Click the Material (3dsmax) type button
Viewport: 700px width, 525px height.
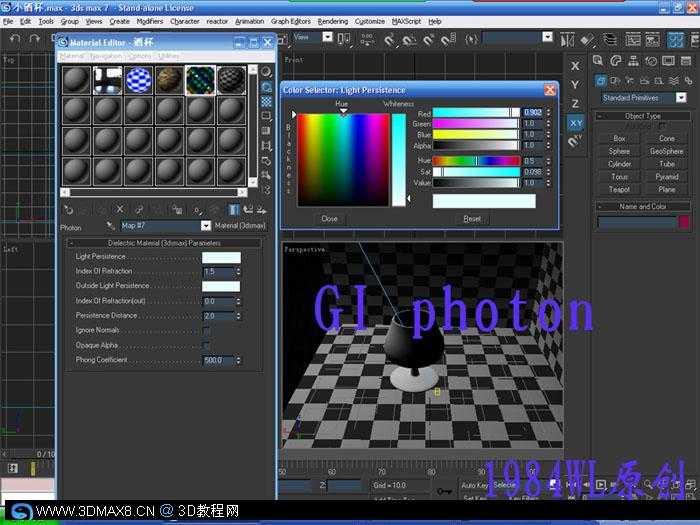pos(240,226)
